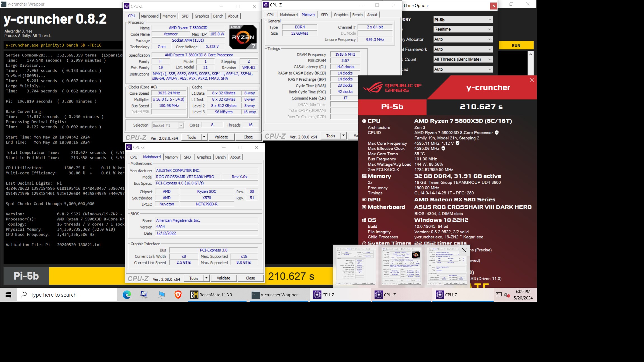Viewport: 644px width, 362px height.
Task: Open Tools arrow in CPU window
Action: click(204, 137)
